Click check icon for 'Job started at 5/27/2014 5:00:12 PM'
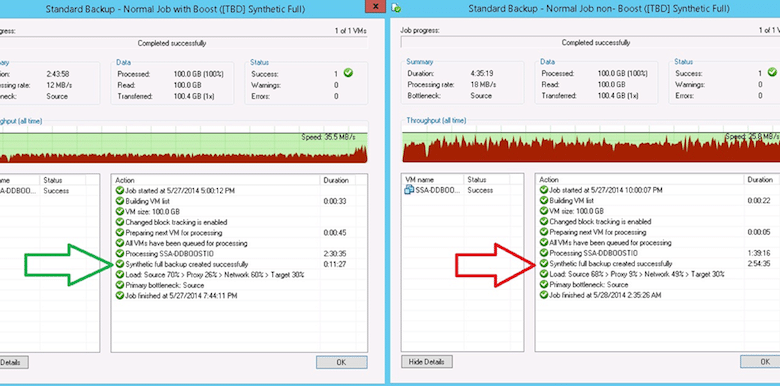Screen dimensions: 780x386 coord(119,191)
